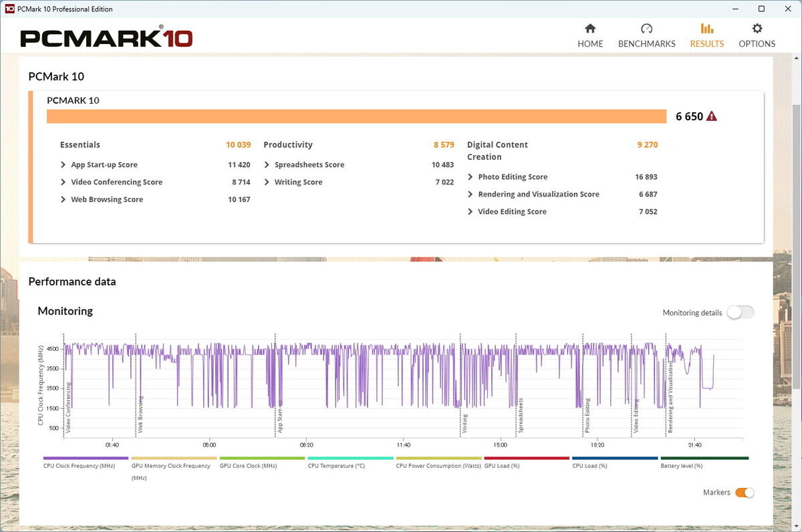Screen dimensions: 802x532
Task: Expand Rendering and Visualization Score details
Action: pyautogui.click(x=471, y=194)
